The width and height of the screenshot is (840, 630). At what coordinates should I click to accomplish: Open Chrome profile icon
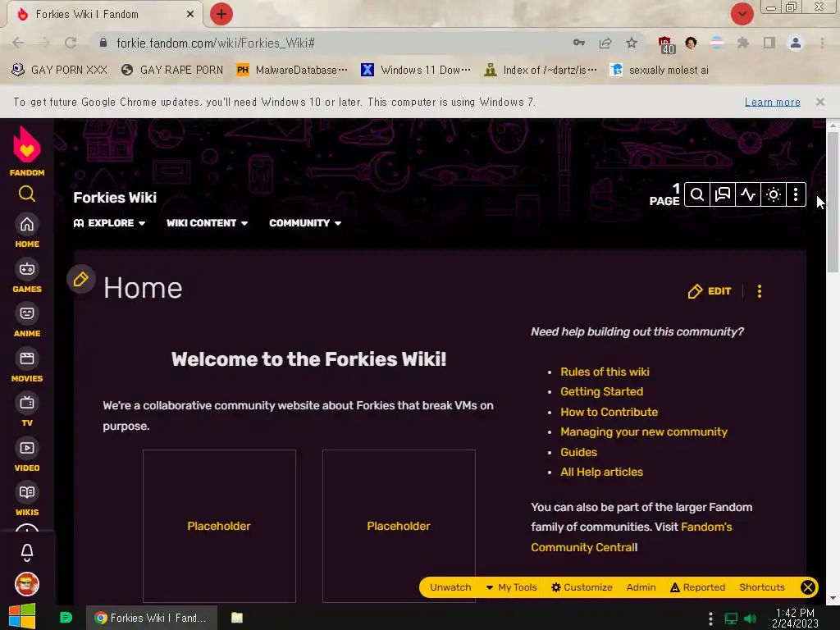coord(796,43)
